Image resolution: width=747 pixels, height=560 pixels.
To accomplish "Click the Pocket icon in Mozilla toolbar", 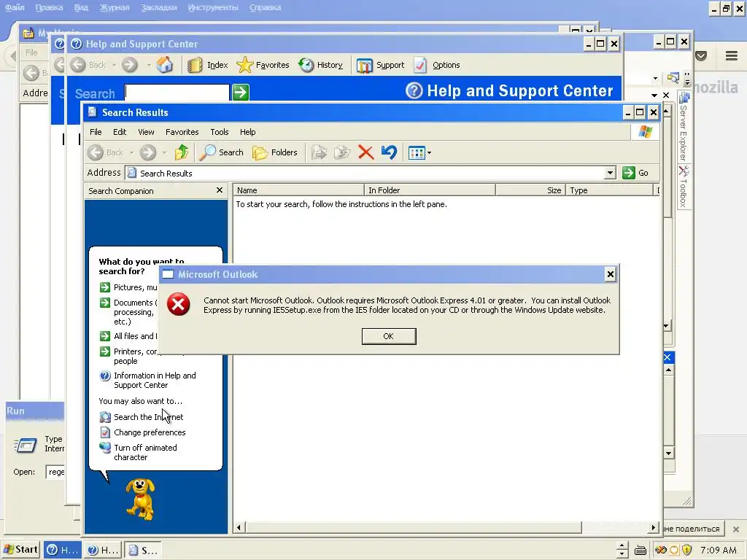I will tap(701, 55).
